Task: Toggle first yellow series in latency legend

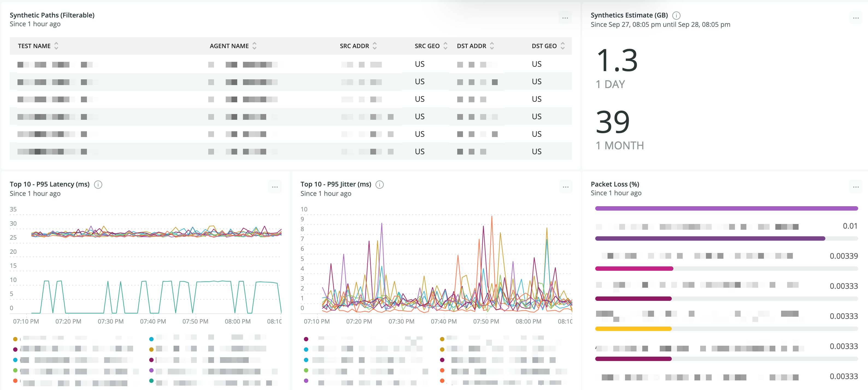Action: [15, 339]
